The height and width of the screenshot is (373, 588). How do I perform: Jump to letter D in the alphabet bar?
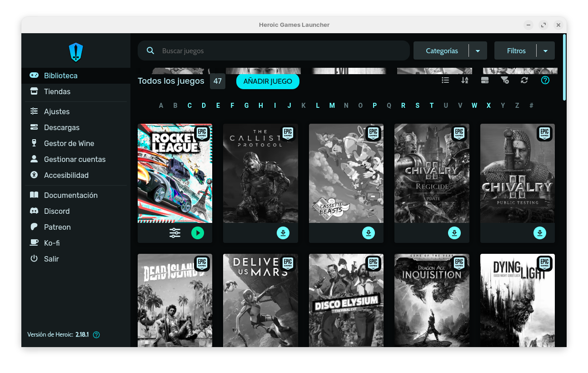pyautogui.click(x=204, y=106)
